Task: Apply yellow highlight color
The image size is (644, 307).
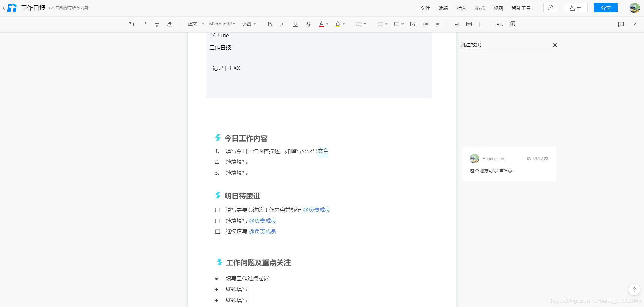Action: coord(338,24)
